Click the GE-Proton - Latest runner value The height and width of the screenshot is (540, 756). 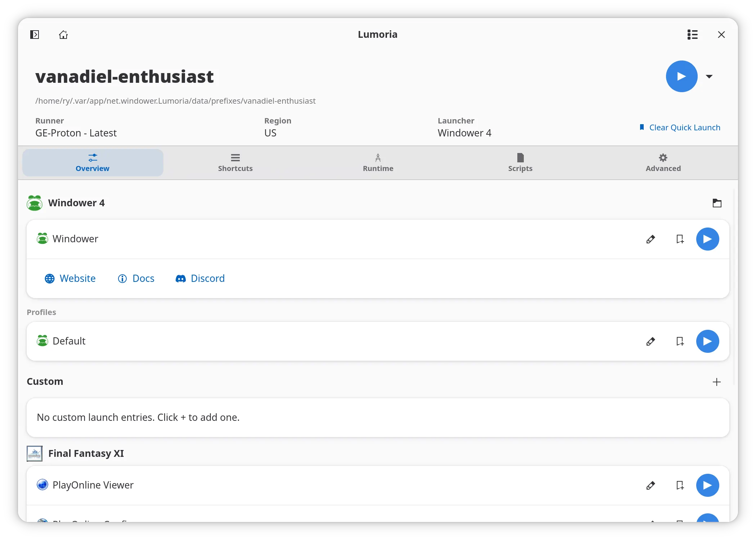[x=76, y=133]
